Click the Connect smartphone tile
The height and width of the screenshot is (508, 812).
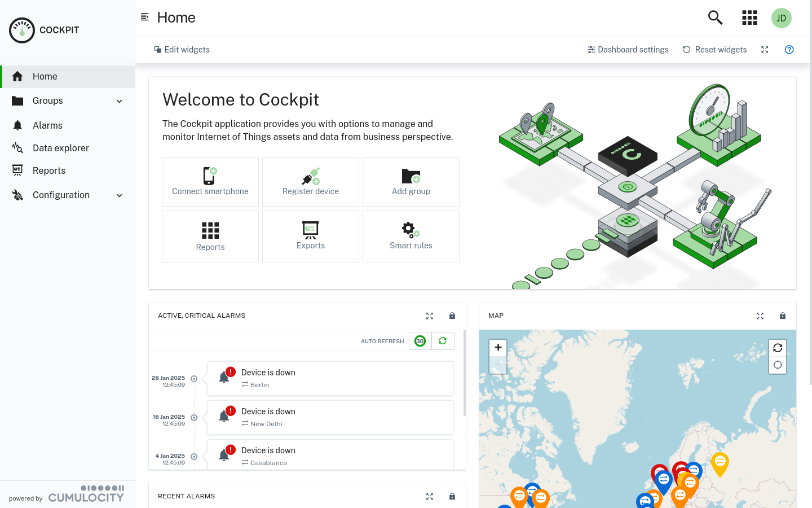click(210, 182)
